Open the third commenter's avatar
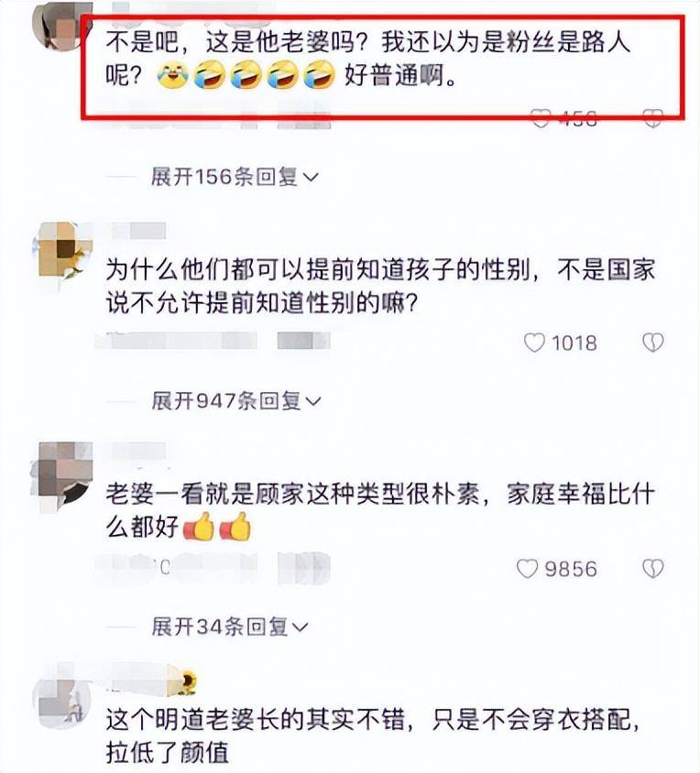The image size is (700, 773). pyautogui.click(x=62, y=477)
